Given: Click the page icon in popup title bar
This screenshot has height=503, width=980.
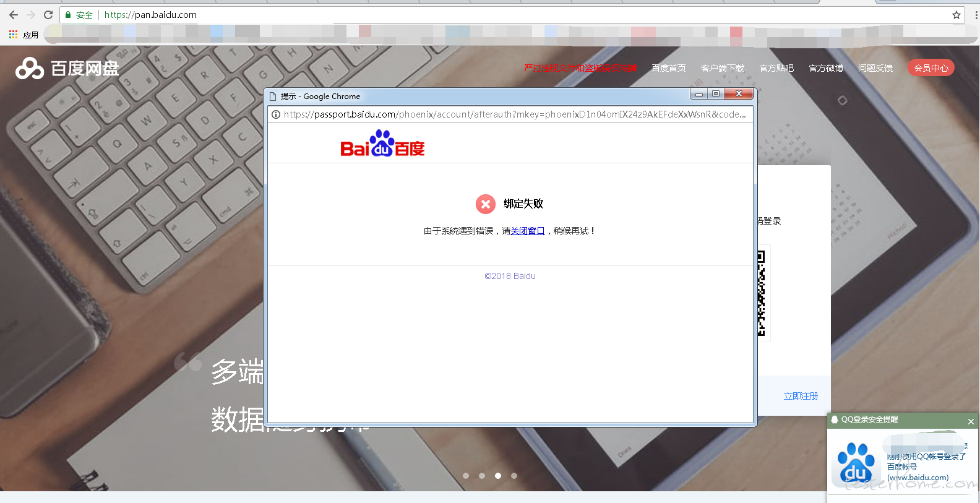Looking at the screenshot, I should (273, 97).
